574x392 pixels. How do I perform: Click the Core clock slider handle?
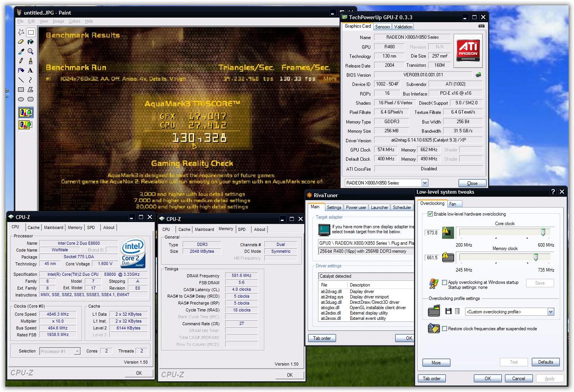click(x=543, y=232)
